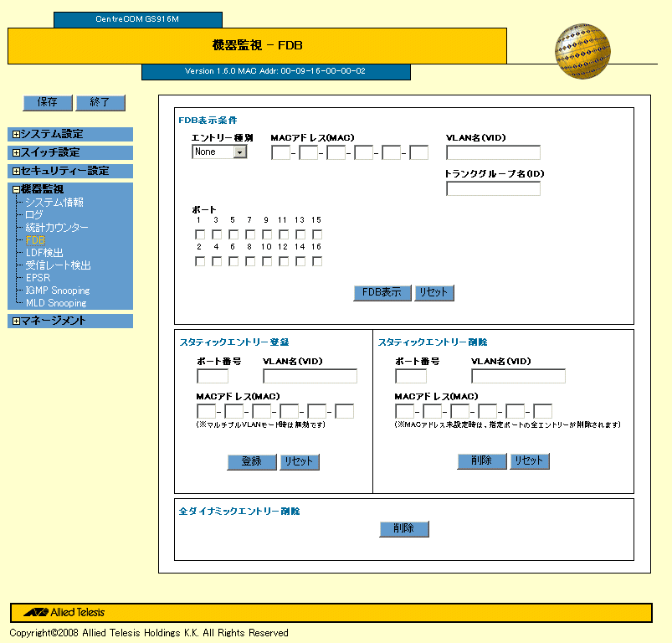Check port 1 checkbox
The width and height of the screenshot is (672, 643).
[x=200, y=234]
